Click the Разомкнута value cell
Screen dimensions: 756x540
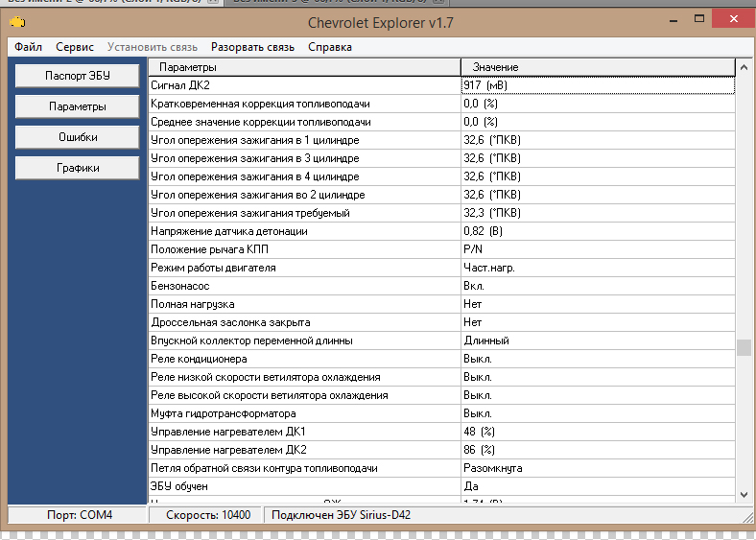pyautogui.click(x=598, y=469)
